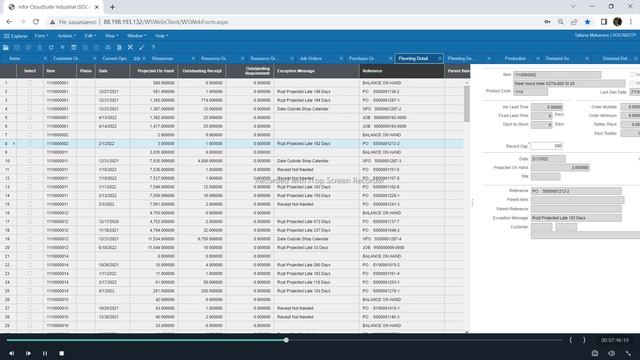This screenshot has width=640, height=360.
Task: Click the bookmark star in the address bar
Action: (587, 22)
